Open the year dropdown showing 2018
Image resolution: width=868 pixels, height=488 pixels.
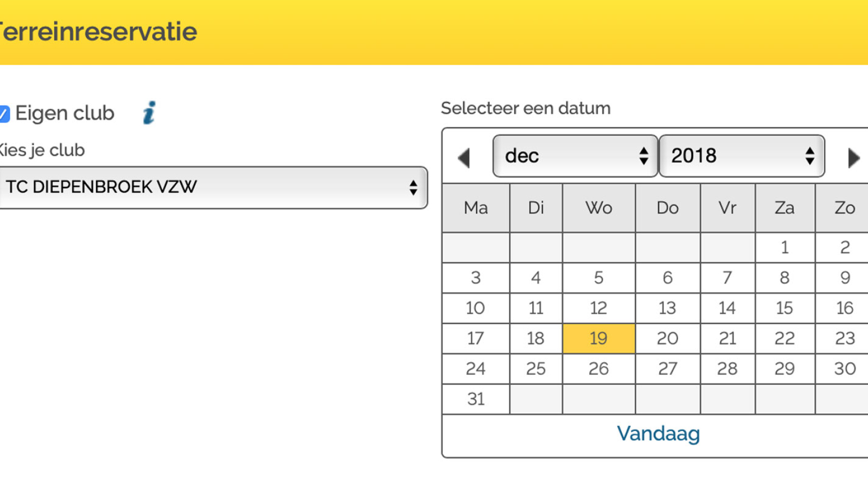click(742, 156)
